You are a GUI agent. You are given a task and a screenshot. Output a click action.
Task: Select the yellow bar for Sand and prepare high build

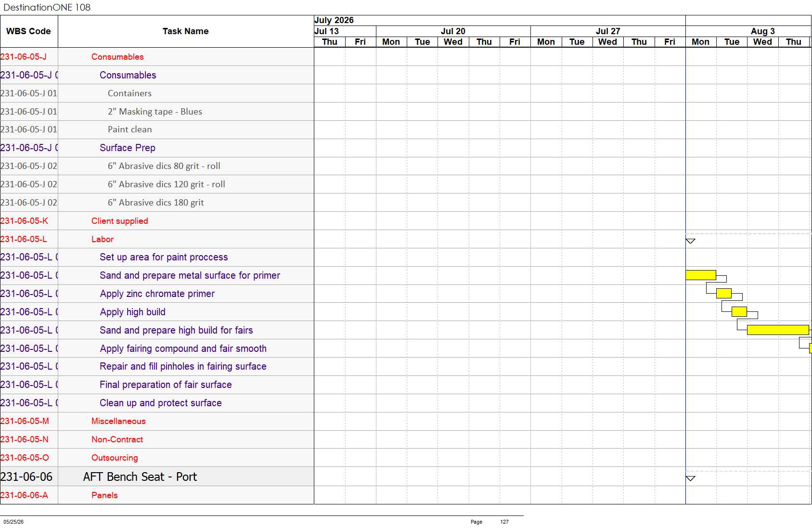point(778,330)
